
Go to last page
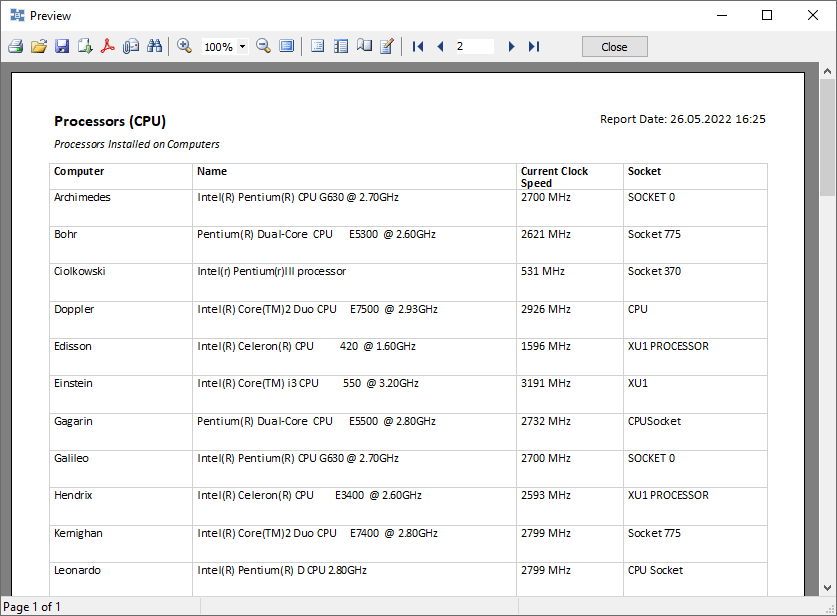click(x=534, y=46)
